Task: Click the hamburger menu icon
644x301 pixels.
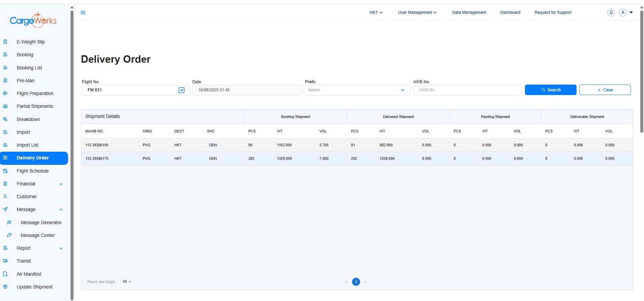Action: pyautogui.click(x=83, y=12)
